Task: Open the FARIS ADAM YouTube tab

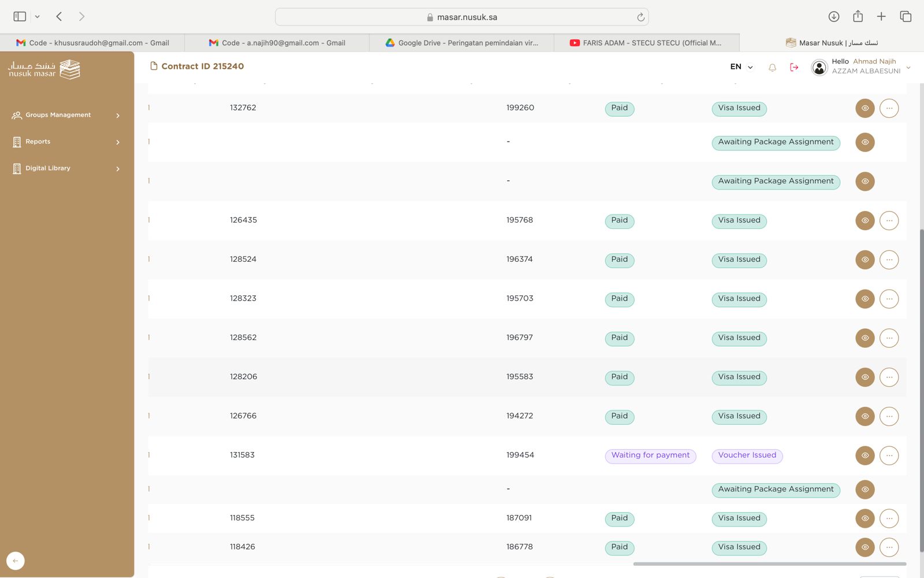Action: (x=646, y=43)
